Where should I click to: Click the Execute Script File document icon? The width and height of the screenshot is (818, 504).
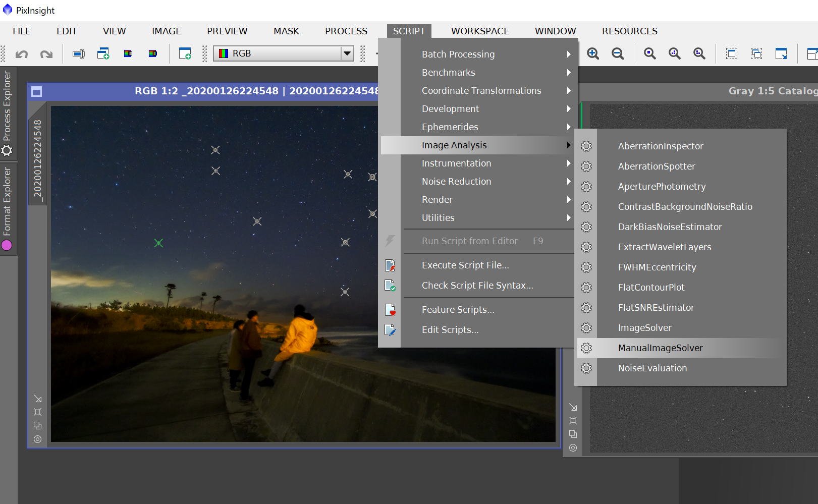coord(390,265)
